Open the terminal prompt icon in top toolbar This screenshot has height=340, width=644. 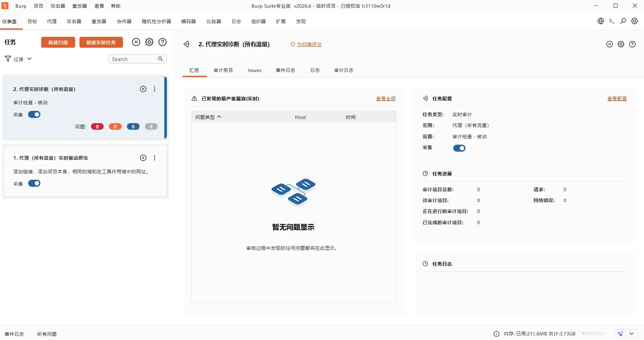(612, 21)
